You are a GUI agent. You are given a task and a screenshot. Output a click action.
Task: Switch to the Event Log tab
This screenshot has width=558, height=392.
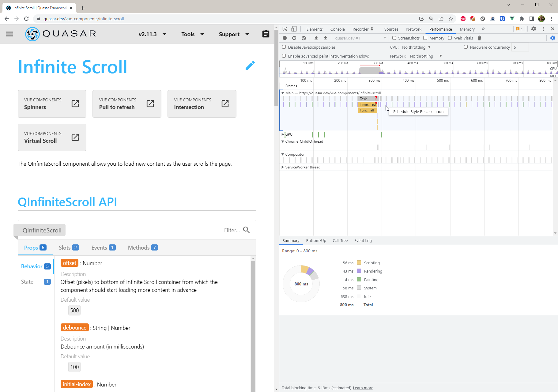[363, 241]
